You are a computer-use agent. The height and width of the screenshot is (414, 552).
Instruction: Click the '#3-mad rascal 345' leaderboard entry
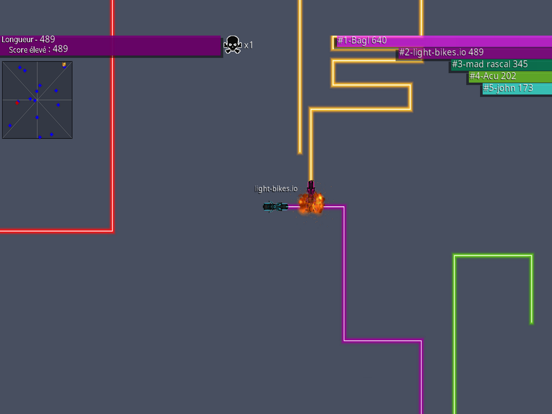(501, 64)
